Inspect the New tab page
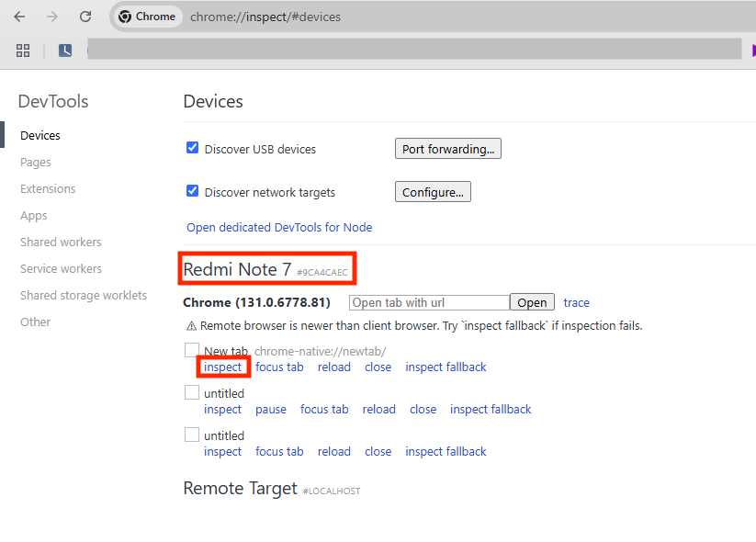Screen dimensions: 756x542 (x=223, y=367)
